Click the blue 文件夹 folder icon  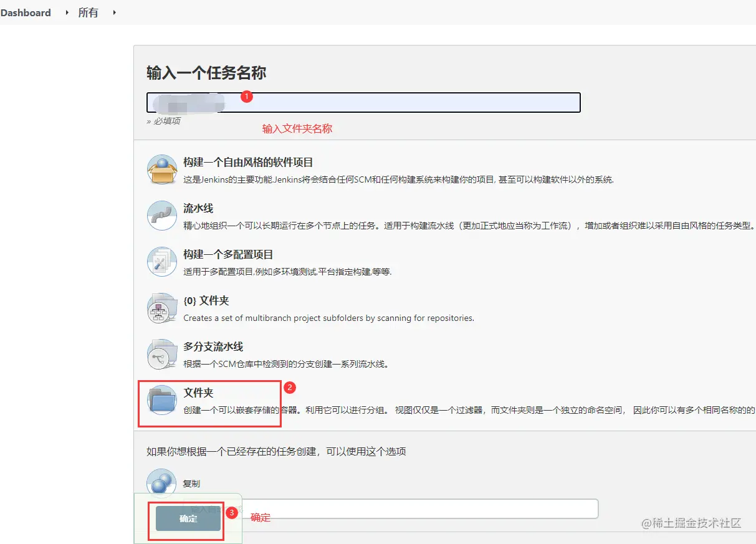pos(161,400)
